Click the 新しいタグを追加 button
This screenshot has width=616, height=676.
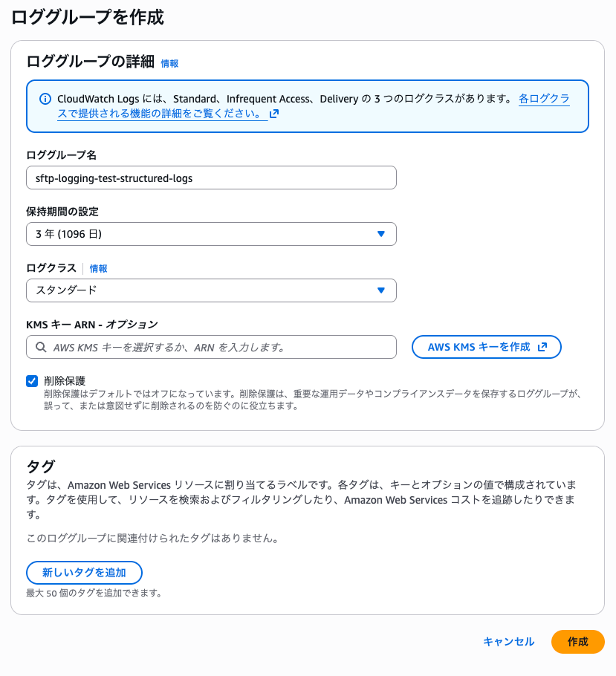click(x=84, y=573)
